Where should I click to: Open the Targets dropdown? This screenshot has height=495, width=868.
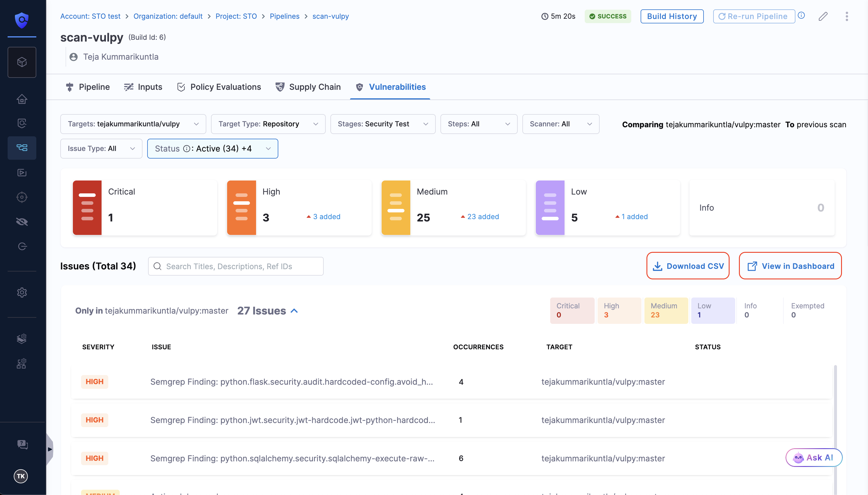133,124
